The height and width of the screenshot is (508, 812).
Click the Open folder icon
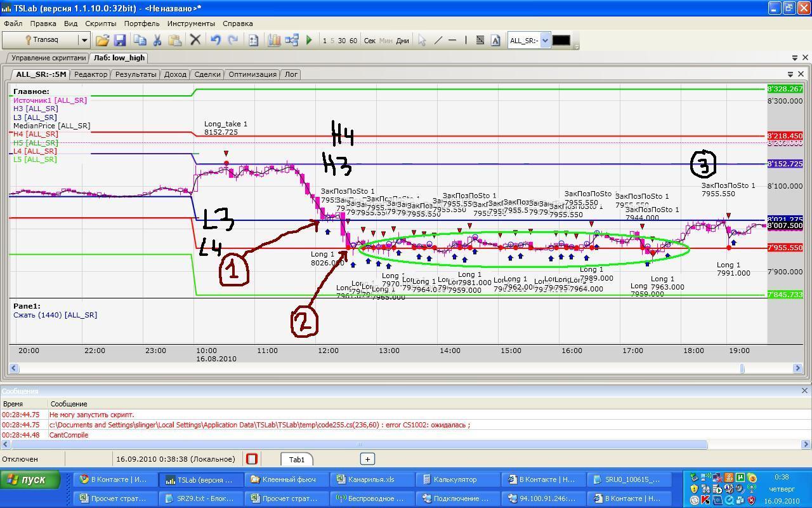point(102,40)
